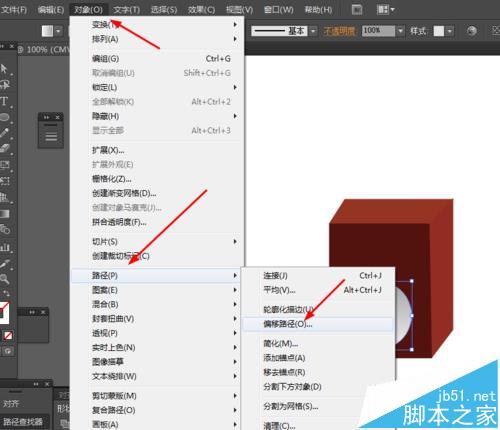Image resolution: width=500 pixels, height=430 pixels.
Task: Click the Recolor Artwork wheel icon
Action: pos(471,31)
